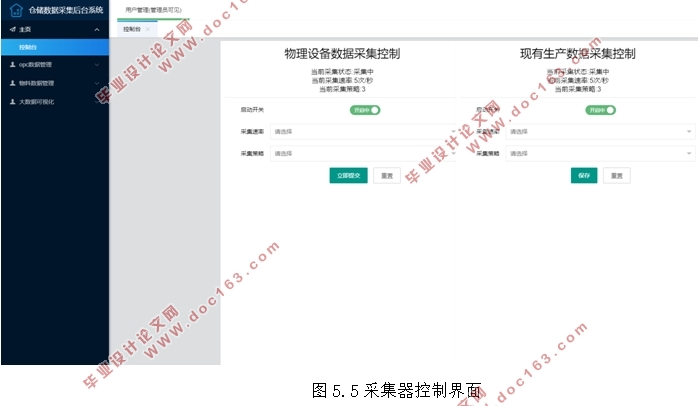Click 重置 beside 保存
698x406 pixels.
[617, 175]
